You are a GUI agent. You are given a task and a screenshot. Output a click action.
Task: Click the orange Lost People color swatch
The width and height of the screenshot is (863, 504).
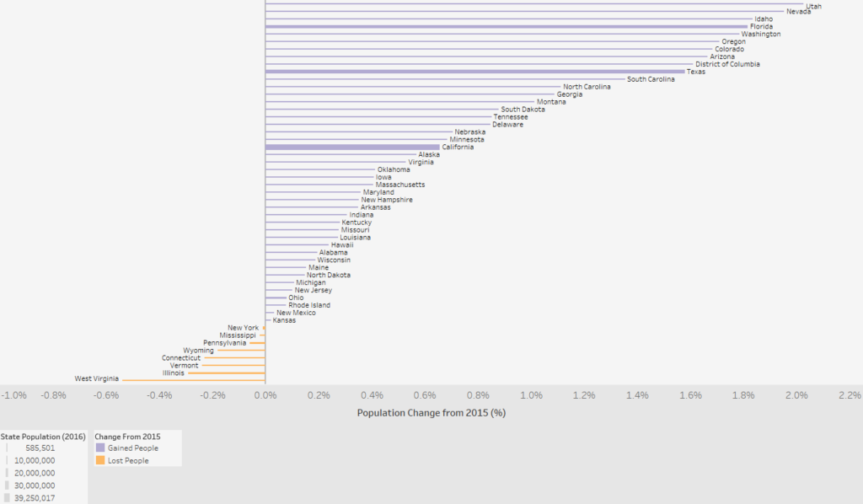[x=100, y=460]
